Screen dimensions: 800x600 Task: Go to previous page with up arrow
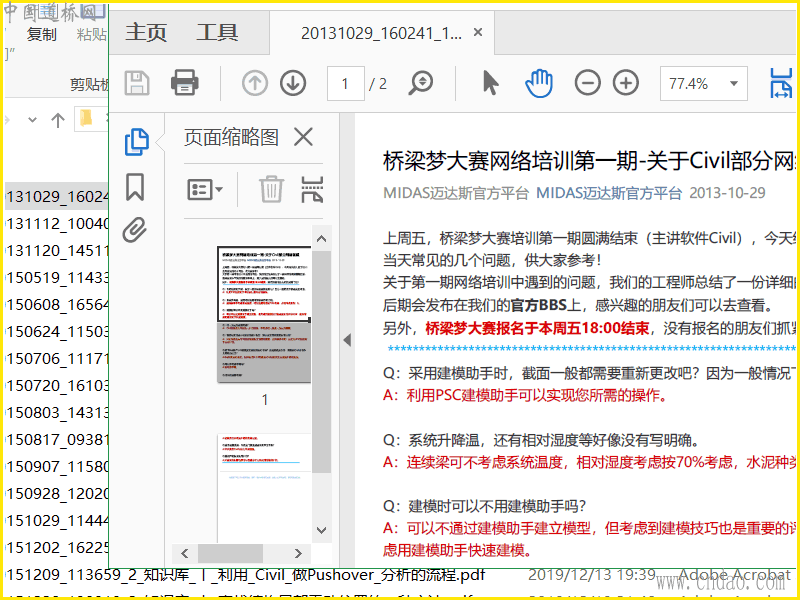point(255,83)
